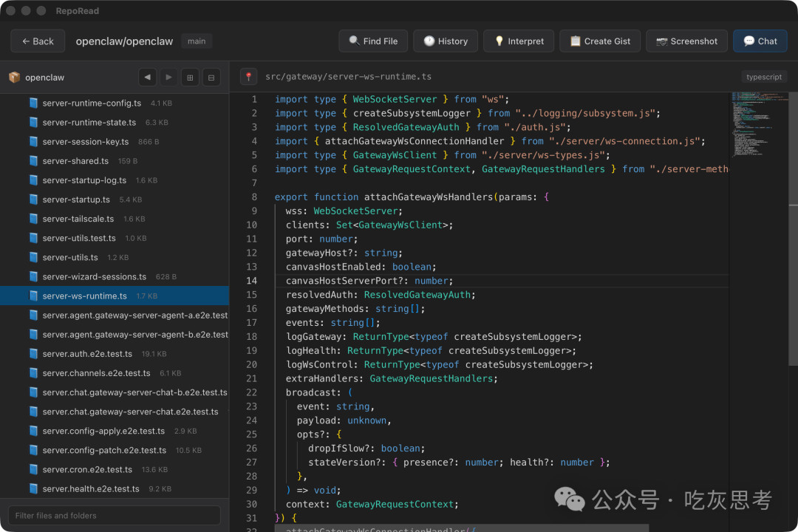Click the typescript language badge
This screenshot has height=532, width=798.
pyautogui.click(x=764, y=77)
